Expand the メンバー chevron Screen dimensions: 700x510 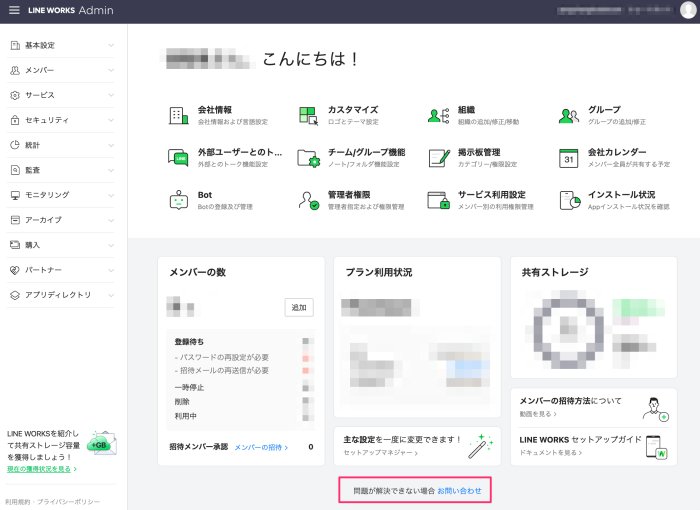(111, 70)
